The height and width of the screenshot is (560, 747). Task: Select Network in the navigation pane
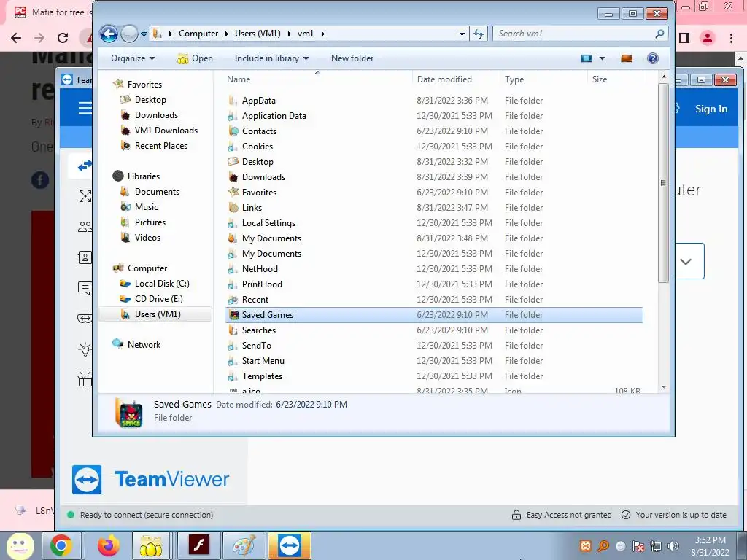(144, 344)
